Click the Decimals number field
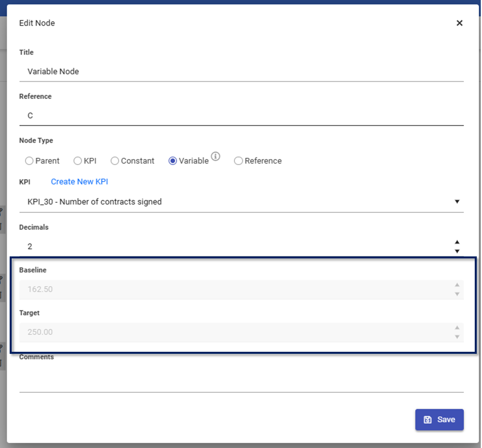 [x=241, y=246]
